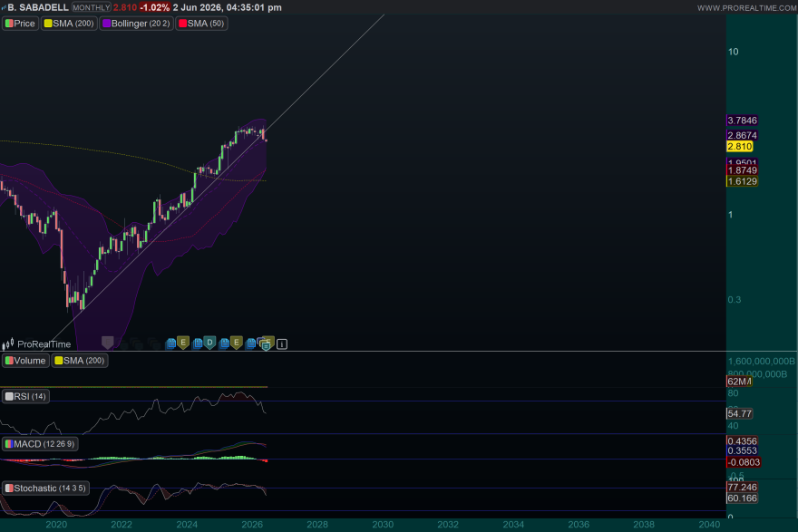Open the blue news icon left of D marker
Screen dimensions: 798x532
pyautogui.click(x=198, y=343)
